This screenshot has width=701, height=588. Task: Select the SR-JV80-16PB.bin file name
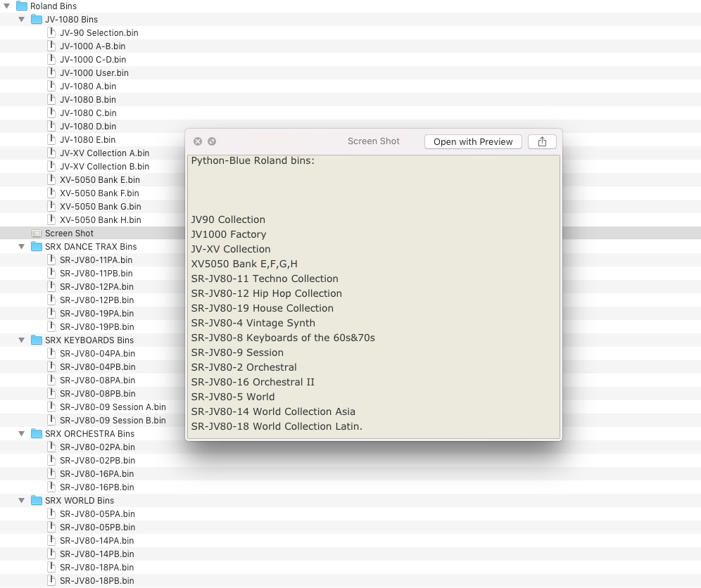pyautogui.click(x=96, y=487)
